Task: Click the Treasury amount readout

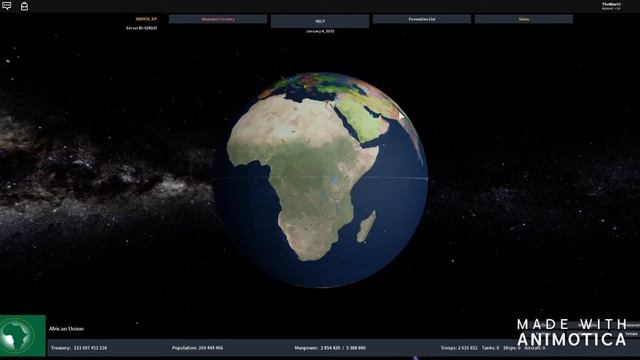Action: [79, 348]
